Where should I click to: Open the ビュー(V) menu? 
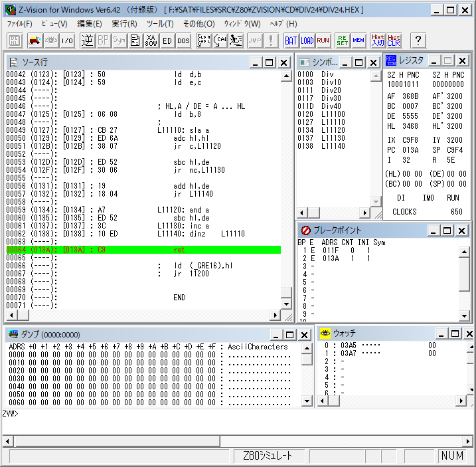click(54, 24)
